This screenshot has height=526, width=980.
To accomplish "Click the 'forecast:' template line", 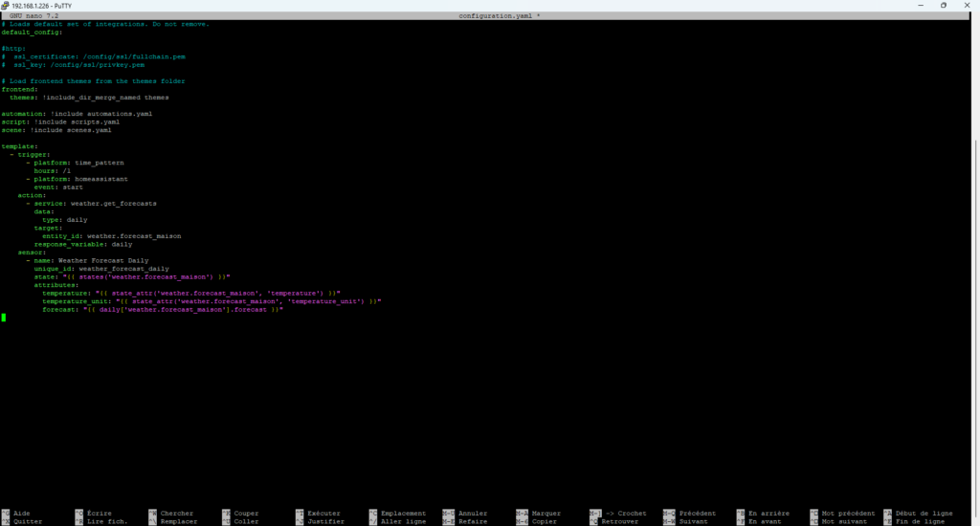I will [x=163, y=309].
